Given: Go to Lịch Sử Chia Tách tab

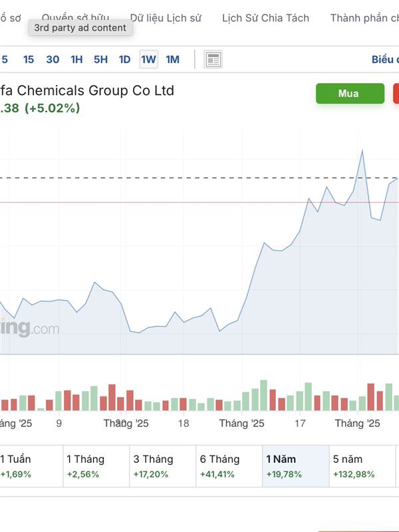Looking at the screenshot, I should click(x=265, y=18).
